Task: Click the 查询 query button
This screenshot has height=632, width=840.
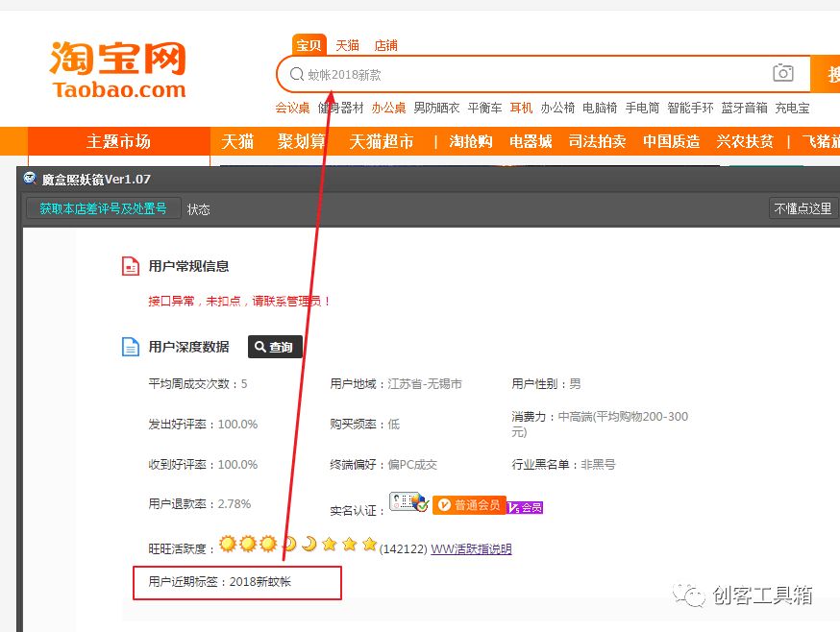Action: [275, 347]
